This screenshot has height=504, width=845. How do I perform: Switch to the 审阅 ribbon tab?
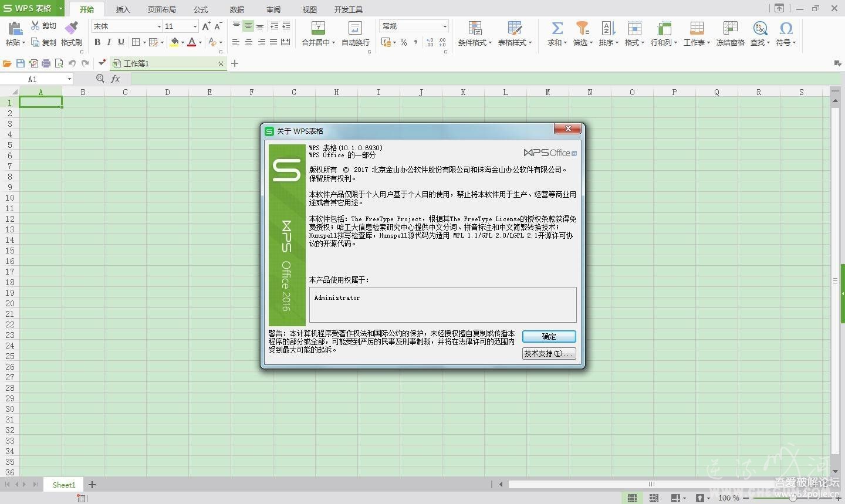click(x=273, y=9)
